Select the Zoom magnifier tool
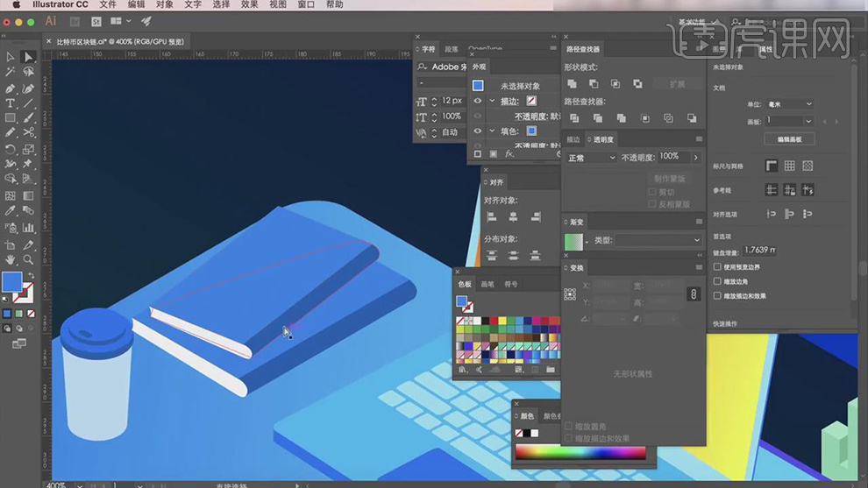The width and height of the screenshot is (868, 488). 28,259
